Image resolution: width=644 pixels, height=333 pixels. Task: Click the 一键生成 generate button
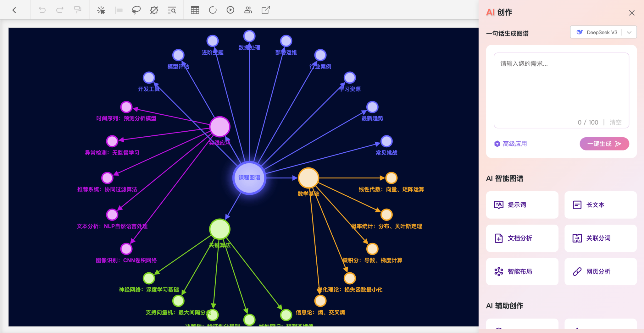(604, 144)
